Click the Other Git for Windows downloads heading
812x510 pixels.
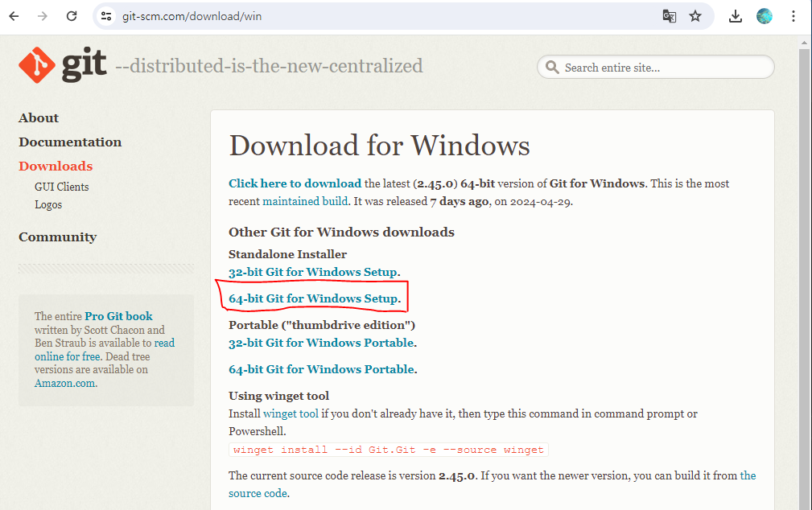341,232
